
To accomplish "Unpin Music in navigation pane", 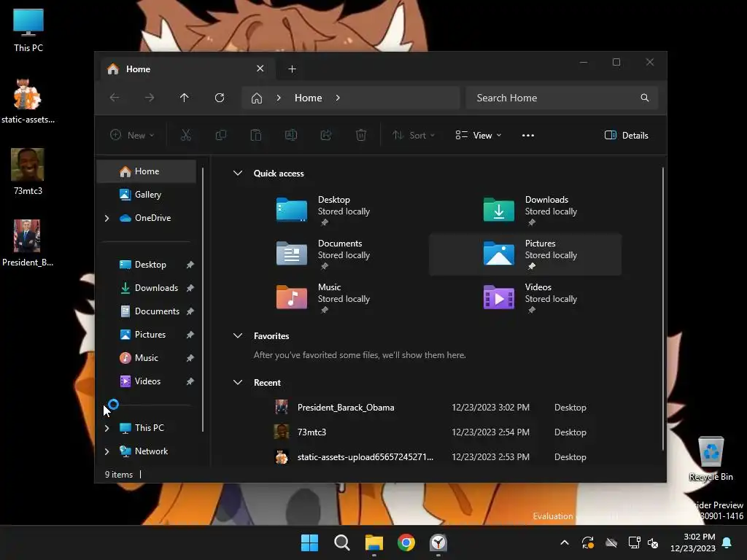I will 190,357.
